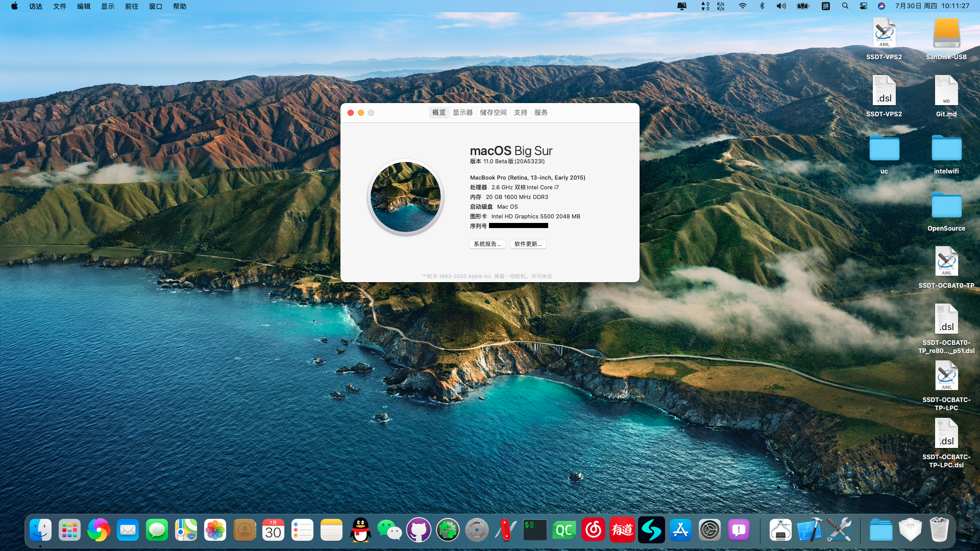
Task: Launch QQ penguin app from the Dock
Action: [360, 530]
